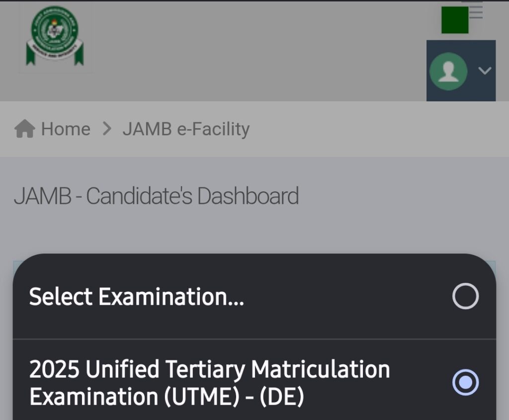This screenshot has width=509, height=420.
Task: Go to Home breadcrumb link
Action: pos(66,129)
